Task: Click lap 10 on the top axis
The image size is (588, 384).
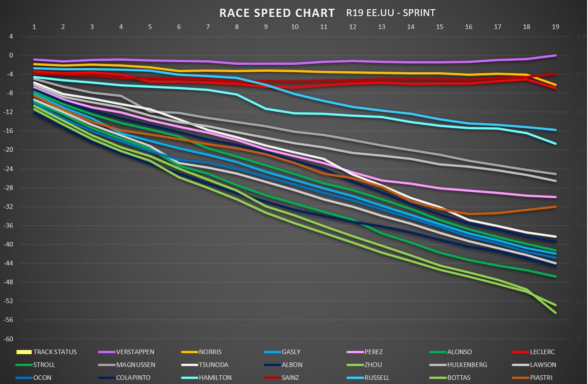Action: click(x=295, y=27)
